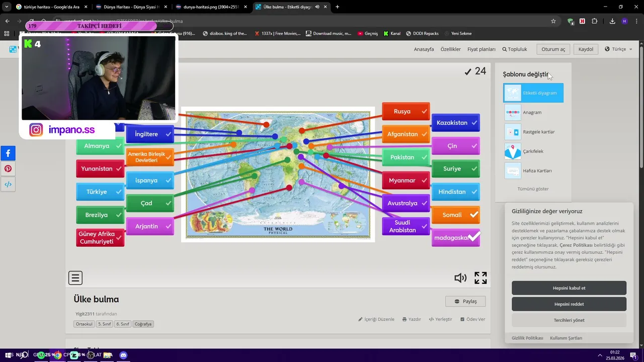
Task: Click the Kaydol button
Action: 586,49
